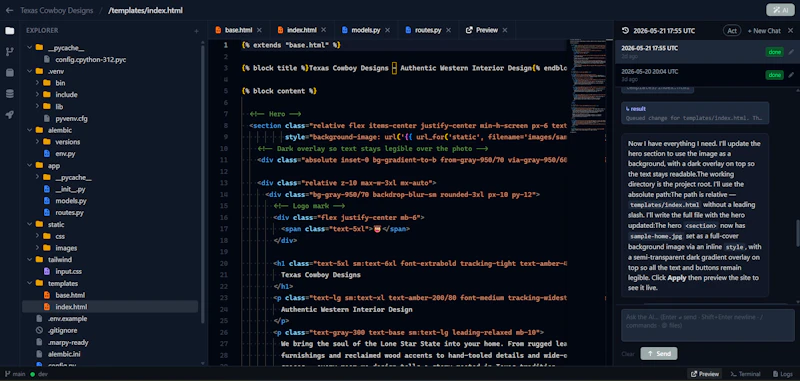The image size is (800, 381).
Task: Click Clear beside the Send button
Action: [628, 353]
